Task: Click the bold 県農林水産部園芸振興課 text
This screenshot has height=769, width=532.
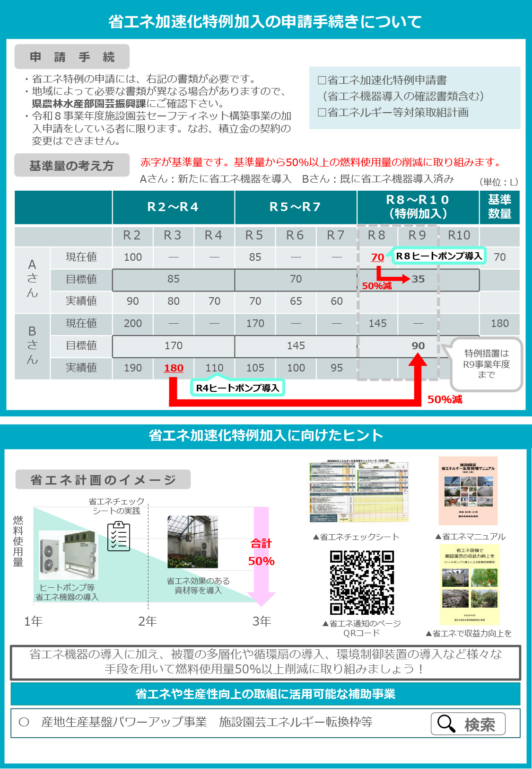Action: click(89, 104)
